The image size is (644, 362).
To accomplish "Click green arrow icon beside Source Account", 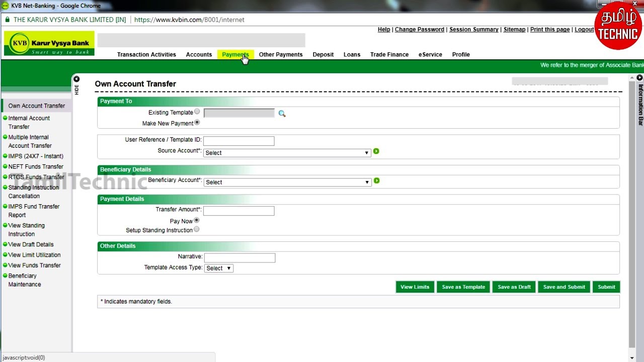I will click(376, 151).
